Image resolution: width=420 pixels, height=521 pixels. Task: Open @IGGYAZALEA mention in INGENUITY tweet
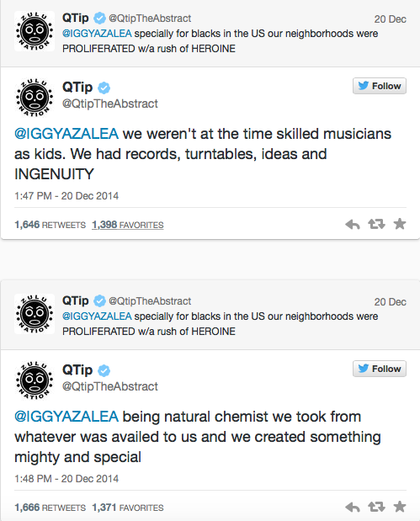point(66,134)
